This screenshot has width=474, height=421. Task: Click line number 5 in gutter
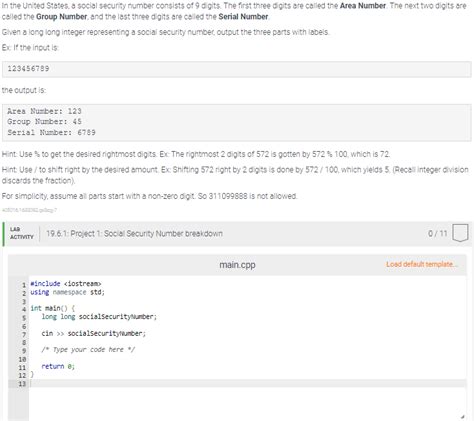point(24,317)
